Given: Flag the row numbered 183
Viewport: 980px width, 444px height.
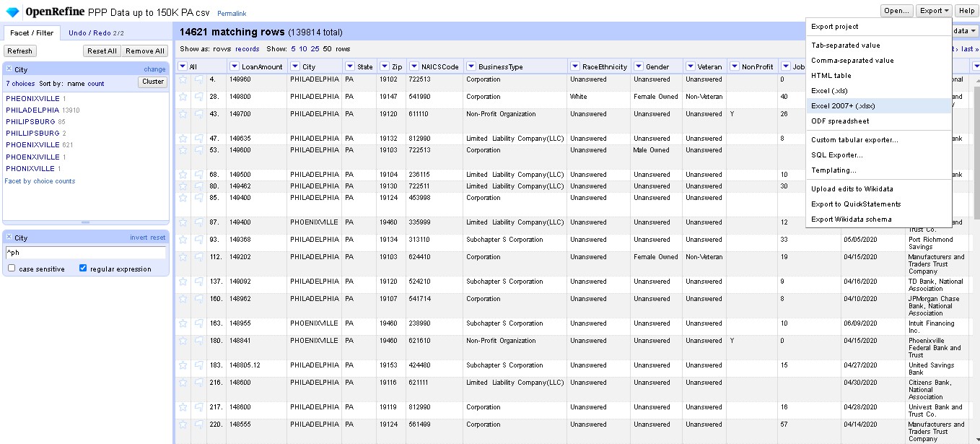Looking at the screenshot, I should [198, 365].
